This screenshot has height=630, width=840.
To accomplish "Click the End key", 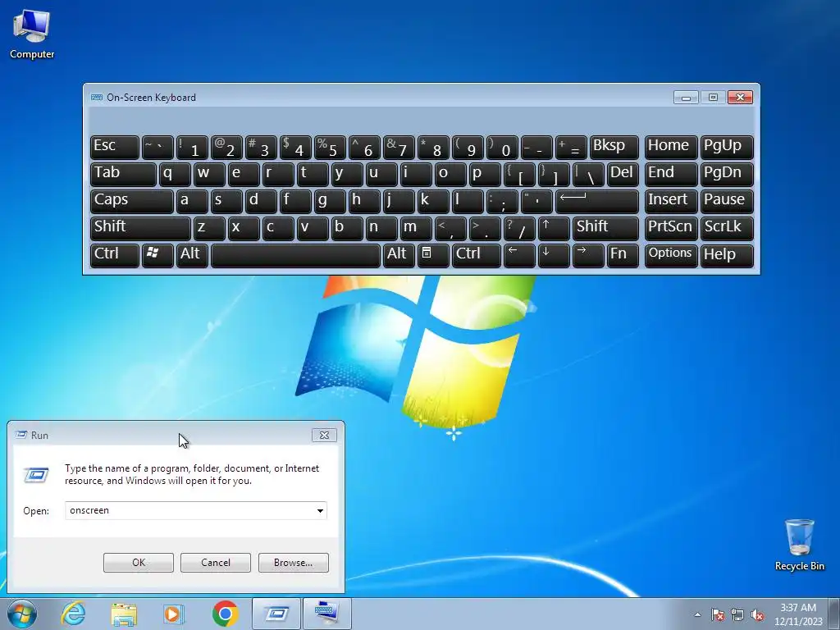I will tap(671, 174).
